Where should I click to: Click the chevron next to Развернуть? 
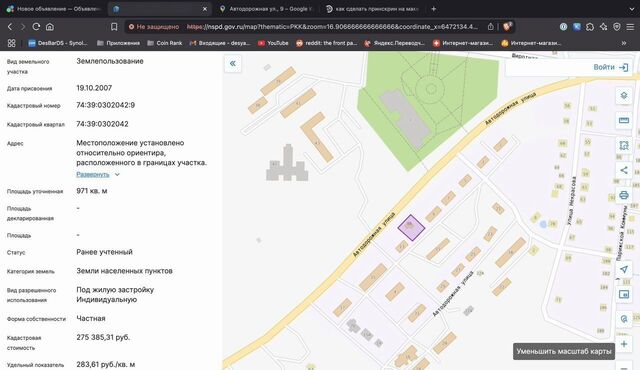click(x=117, y=175)
